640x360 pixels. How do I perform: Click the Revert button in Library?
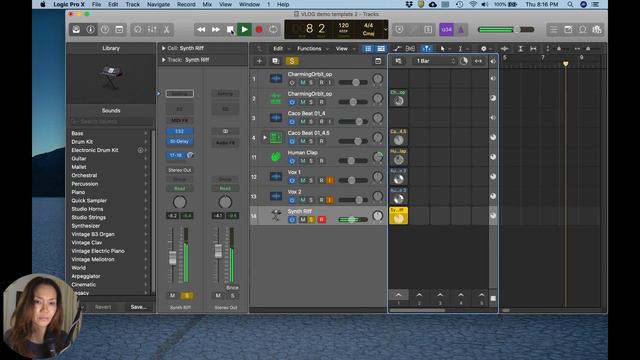point(103,307)
